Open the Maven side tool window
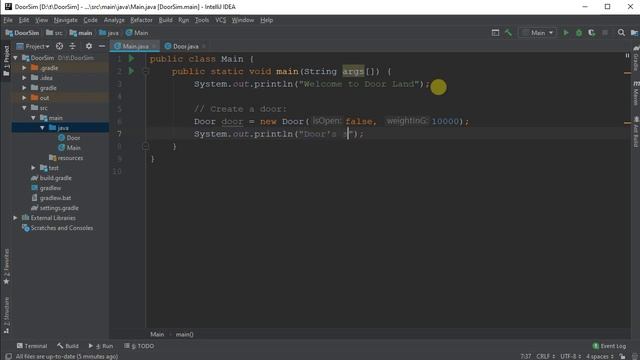640x360 pixels. click(x=636, y=93)
